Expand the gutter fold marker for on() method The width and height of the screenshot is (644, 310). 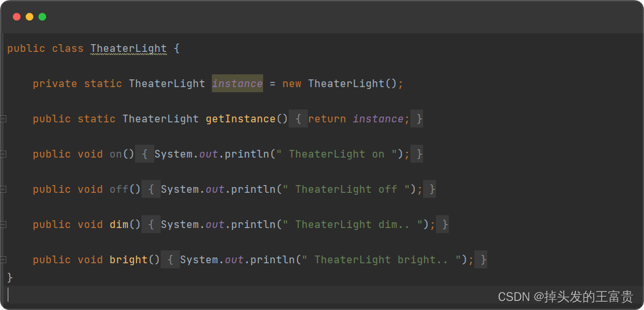[x=3, y=154]
